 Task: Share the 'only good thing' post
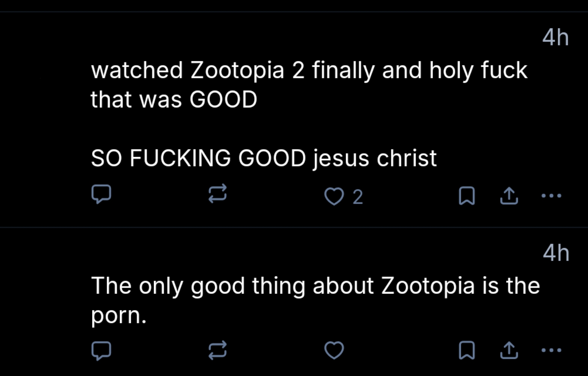(x=509, y=350)
